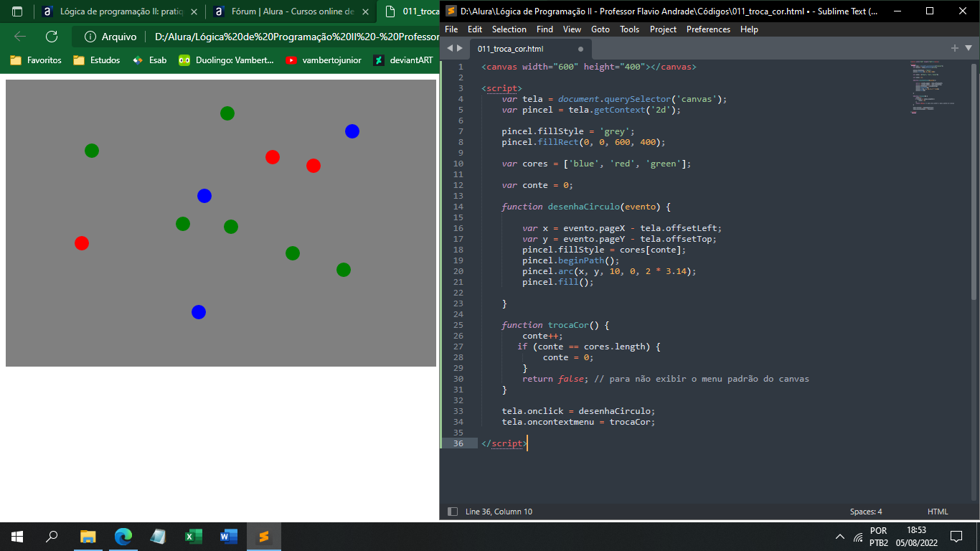The height and width of the screenshot is (551, 980).
Task: Open the Duolingo bookmark
Action: pos(226,60)
